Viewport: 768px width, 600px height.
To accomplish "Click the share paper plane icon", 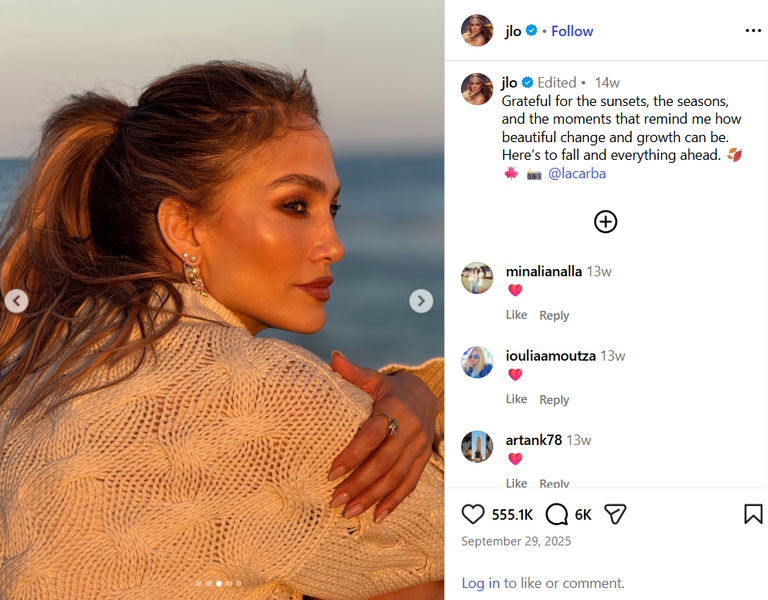I will pyautogui.click(x=615, y=514).
